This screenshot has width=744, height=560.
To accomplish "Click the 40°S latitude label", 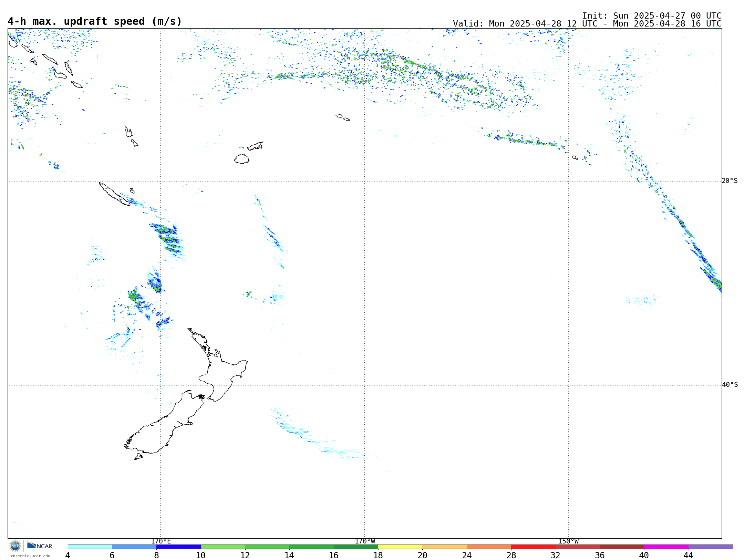I will point(730,385).
